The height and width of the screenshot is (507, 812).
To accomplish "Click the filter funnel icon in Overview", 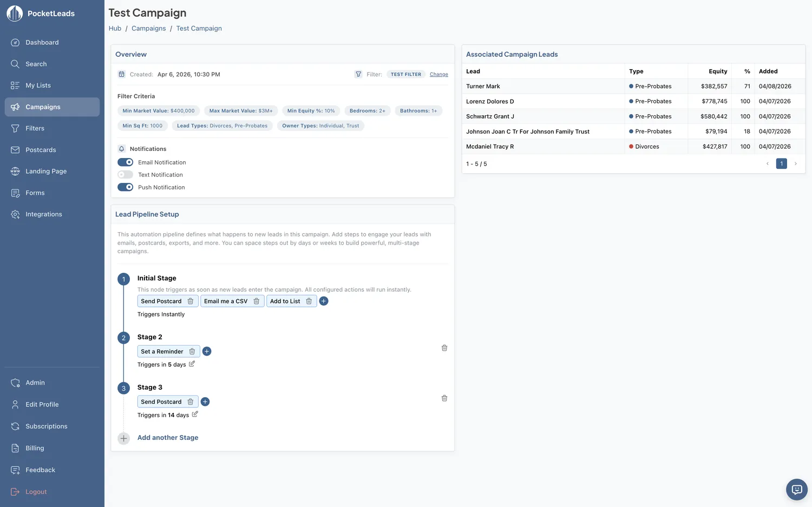I will pyautogui.click(x=358, y=74).
